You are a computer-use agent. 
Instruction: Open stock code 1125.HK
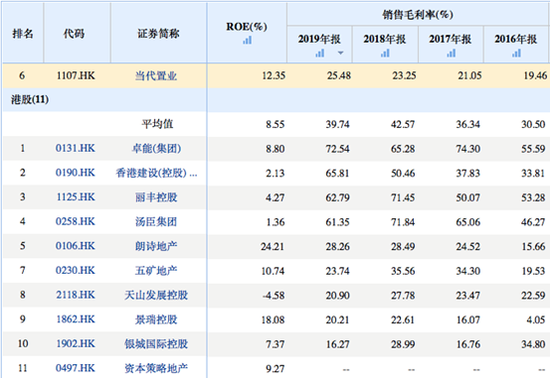click(x=76, y=197)
